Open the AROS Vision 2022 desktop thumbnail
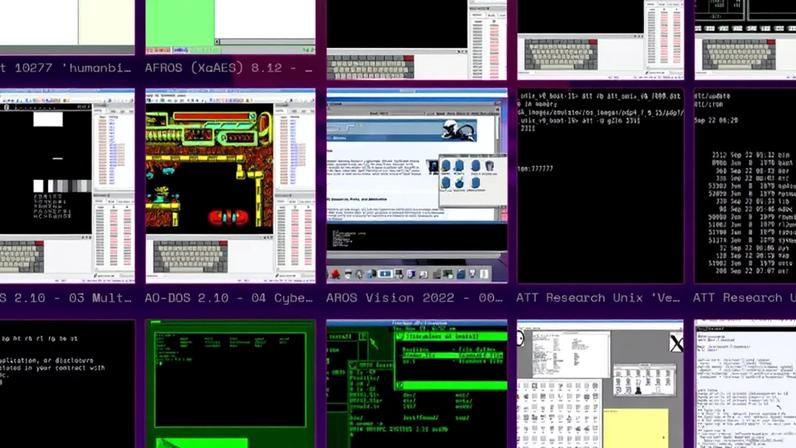Screen dimensions: 796x448 tap(417, 186)
